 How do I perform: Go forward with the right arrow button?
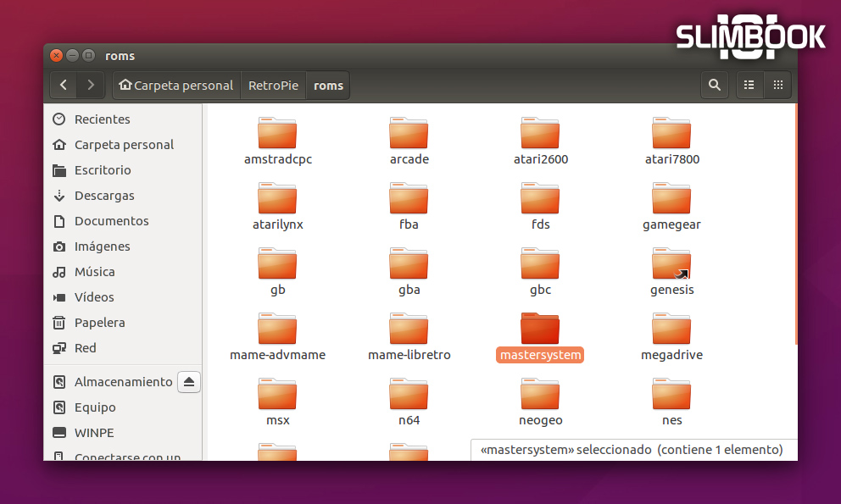point(91,85)
